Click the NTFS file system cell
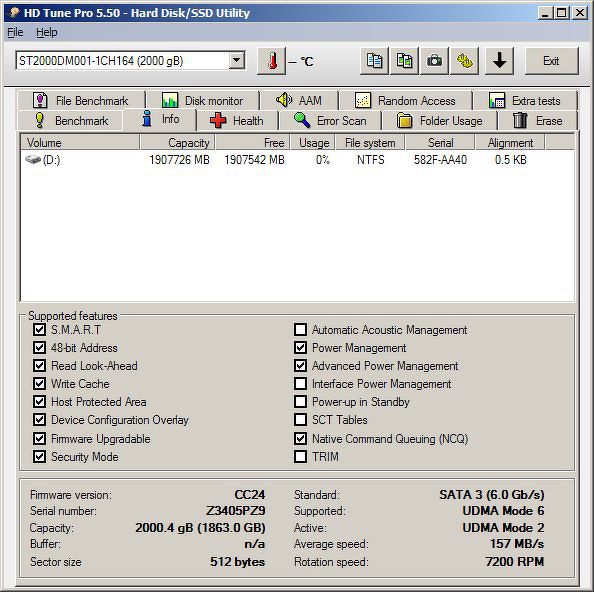Screen dimensions: 594x592 coord(370,159)
